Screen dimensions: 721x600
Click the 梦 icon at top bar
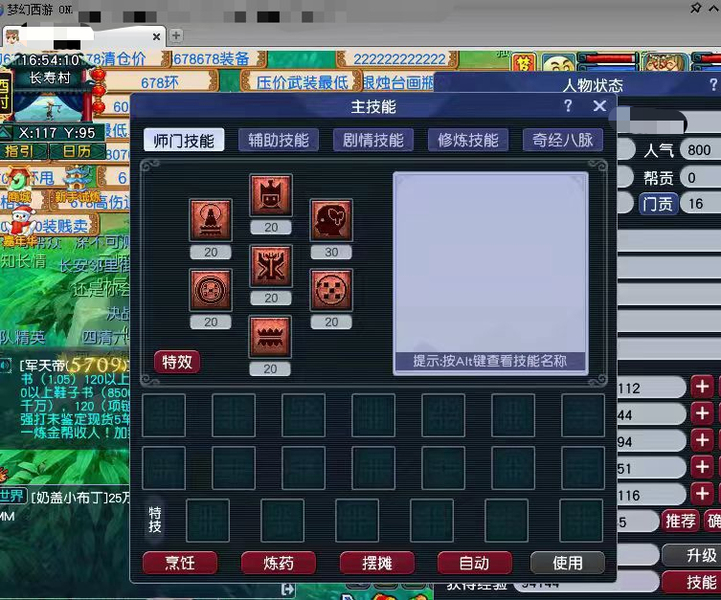pyautogui.click(x=524, y=63)
